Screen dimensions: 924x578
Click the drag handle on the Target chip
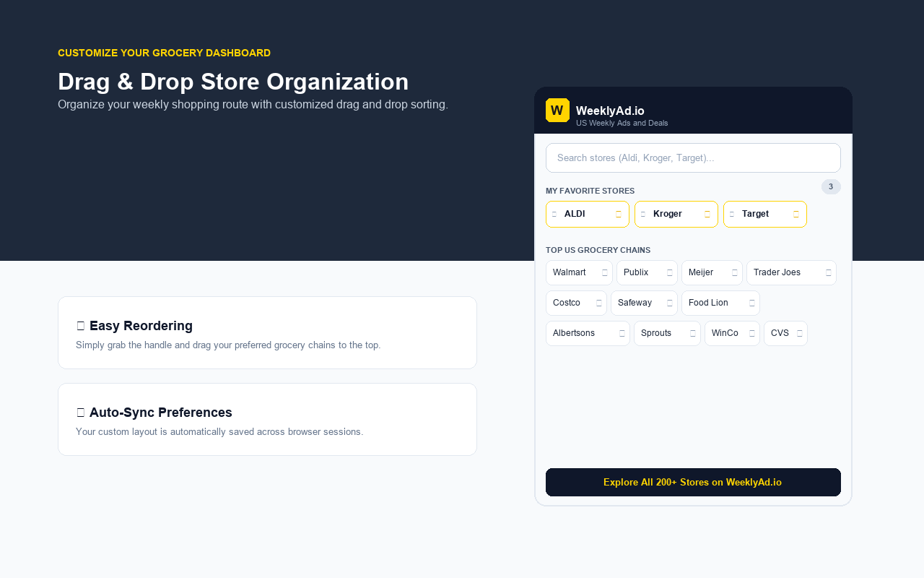[x=732, y=215]
